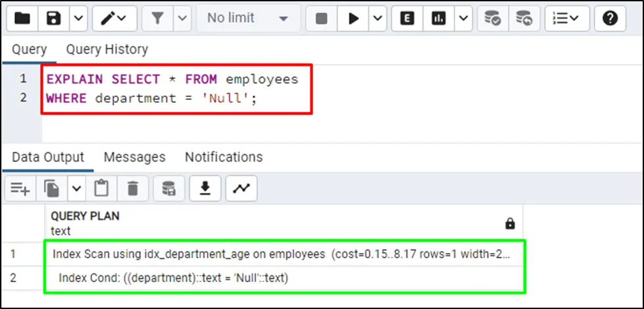
Task: Click the Explain (E) icon
Action: [x=407, y=18]
